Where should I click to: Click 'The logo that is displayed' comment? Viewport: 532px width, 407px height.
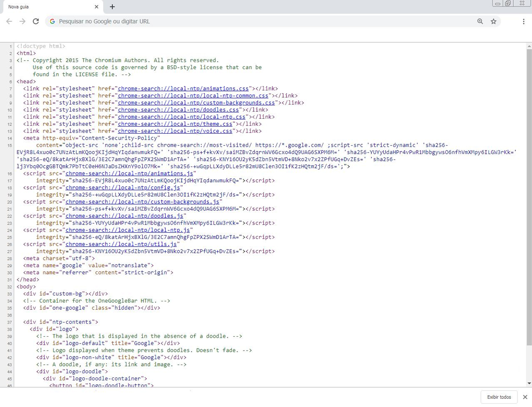tap(139, 336)
